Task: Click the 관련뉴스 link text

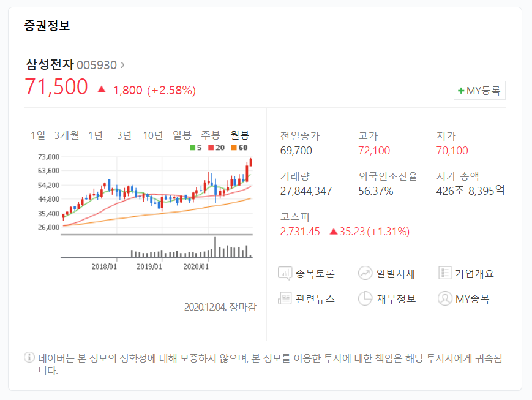Action: pos(315,299)
